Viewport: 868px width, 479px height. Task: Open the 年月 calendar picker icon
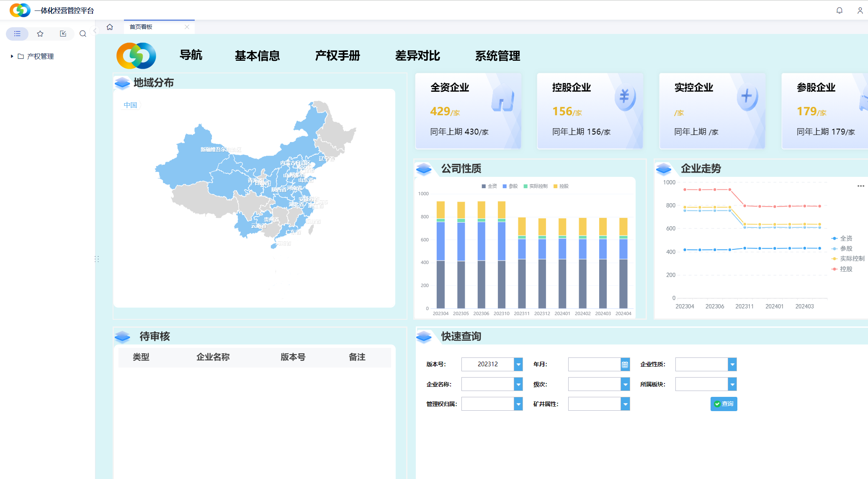tap(625, 365)
